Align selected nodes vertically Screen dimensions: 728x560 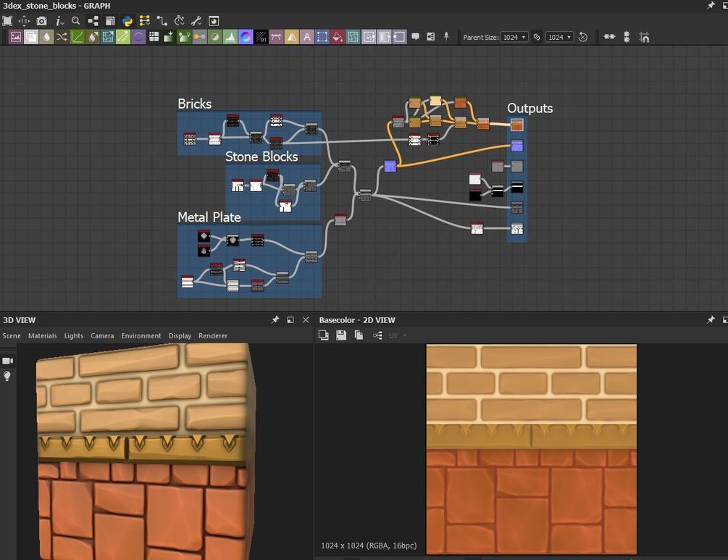point(627,37)
